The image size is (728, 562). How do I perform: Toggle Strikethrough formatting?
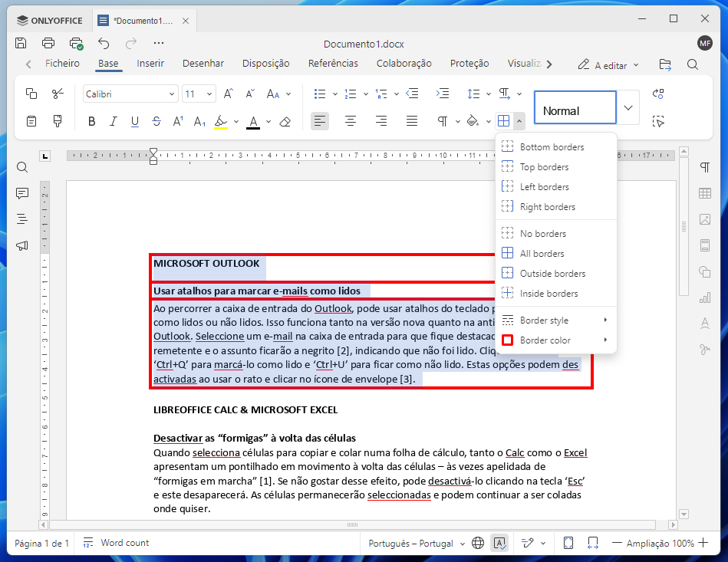tap(156, 121)
